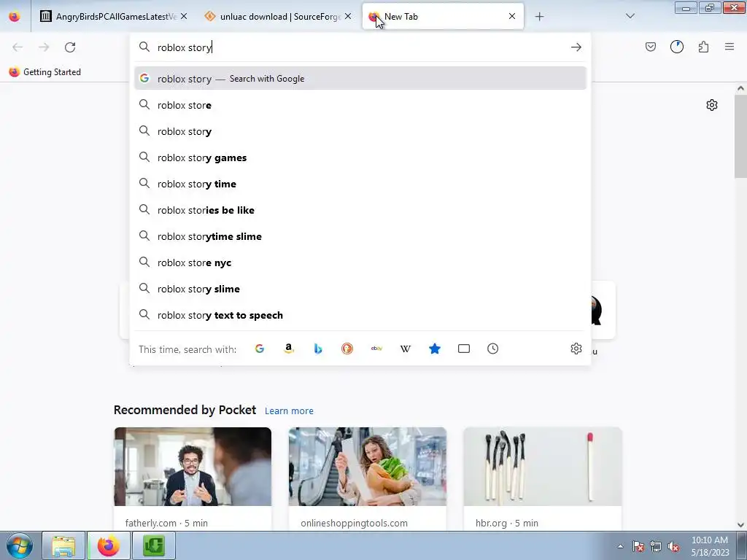The height and width of the screenshot is (560, 747).
Task: Reload the current page
Action: tap(70, 47)
